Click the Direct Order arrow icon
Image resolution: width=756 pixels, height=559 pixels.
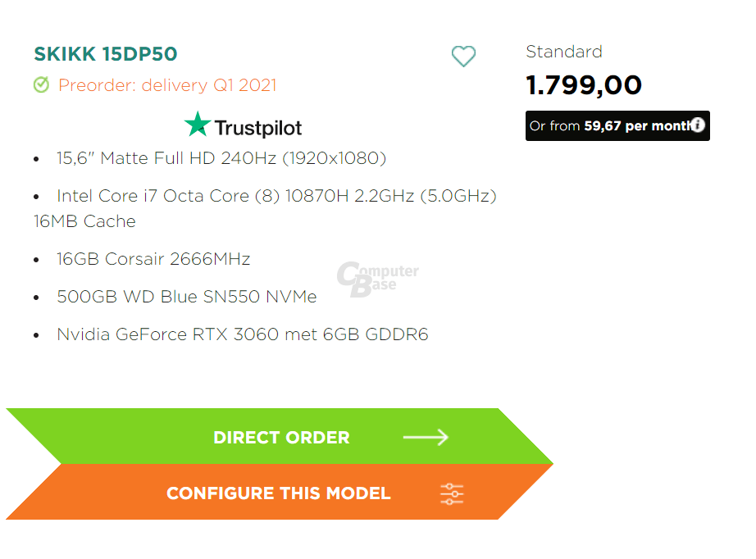(x=426, y=437)
